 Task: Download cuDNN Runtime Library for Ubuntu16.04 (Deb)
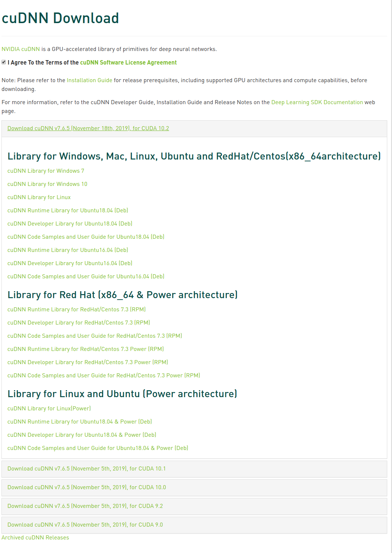(68, 250)
